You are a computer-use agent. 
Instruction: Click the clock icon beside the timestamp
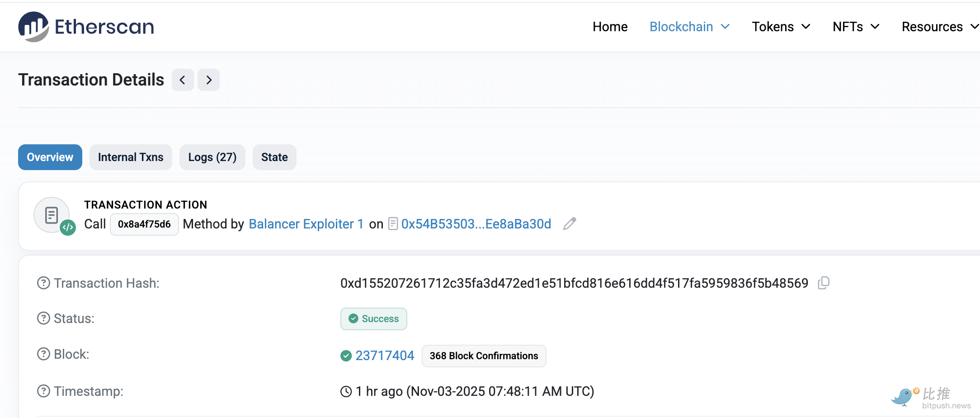click(x=345, y=391)
